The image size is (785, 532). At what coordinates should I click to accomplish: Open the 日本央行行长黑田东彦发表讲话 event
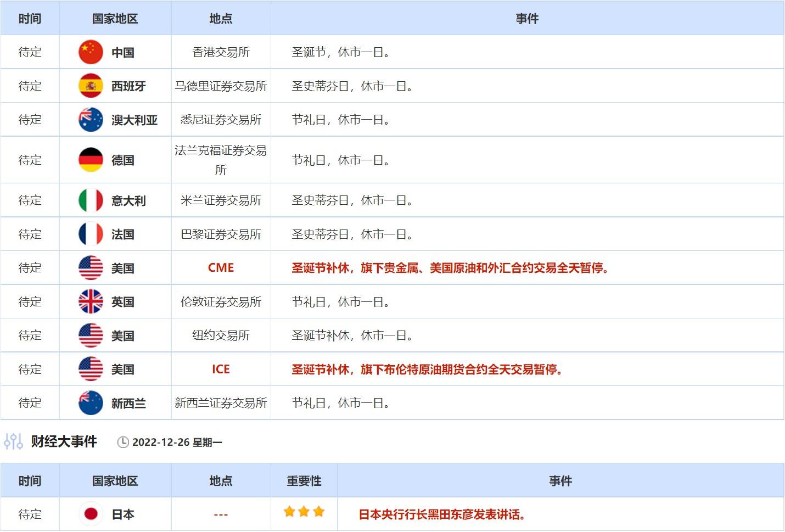(442, 514)
